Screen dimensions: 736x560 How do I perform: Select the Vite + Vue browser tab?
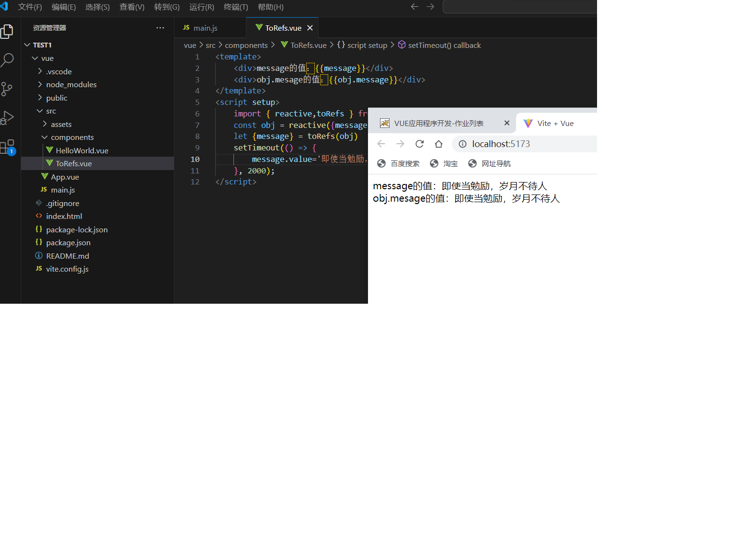[x=556, y=123]
